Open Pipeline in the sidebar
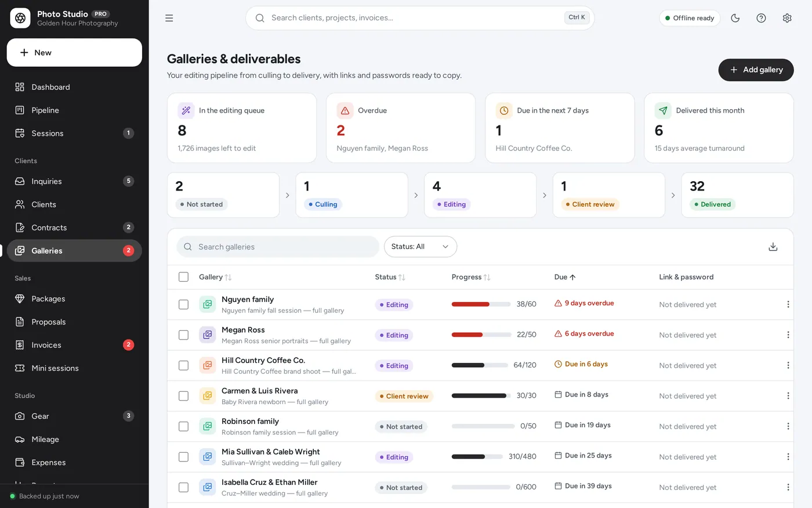 tap(74, 110)
